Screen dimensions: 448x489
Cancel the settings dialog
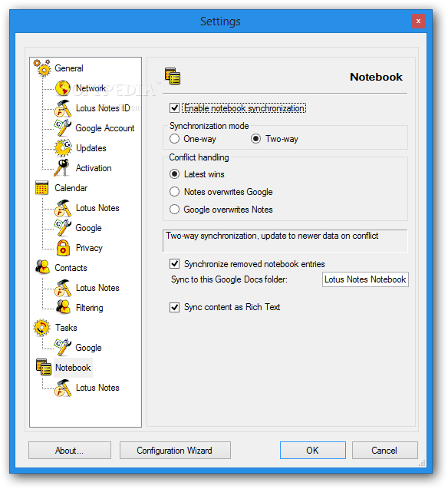pyautogui.click(x=385, y=450)
